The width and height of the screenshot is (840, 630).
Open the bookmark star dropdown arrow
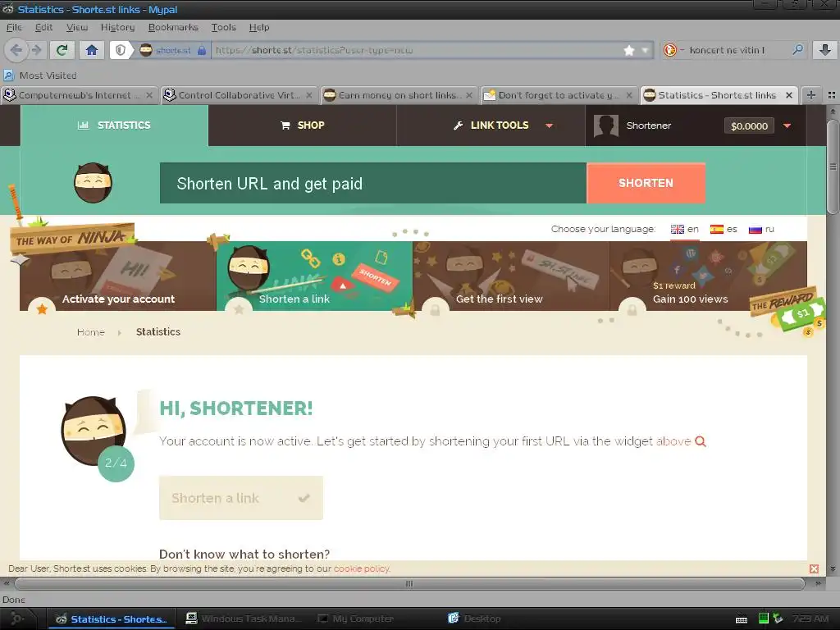click(645, 50)
